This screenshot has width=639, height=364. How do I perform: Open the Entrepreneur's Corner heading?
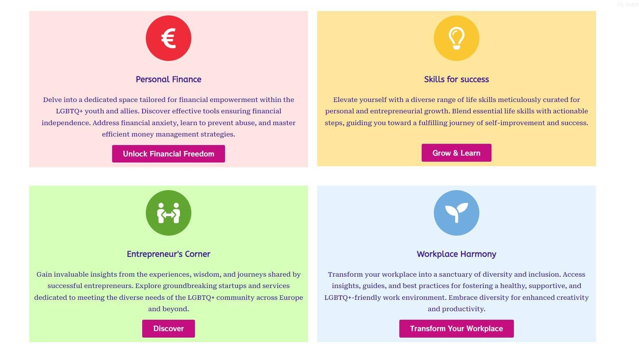pyautogui.click(x=169, y=254)
